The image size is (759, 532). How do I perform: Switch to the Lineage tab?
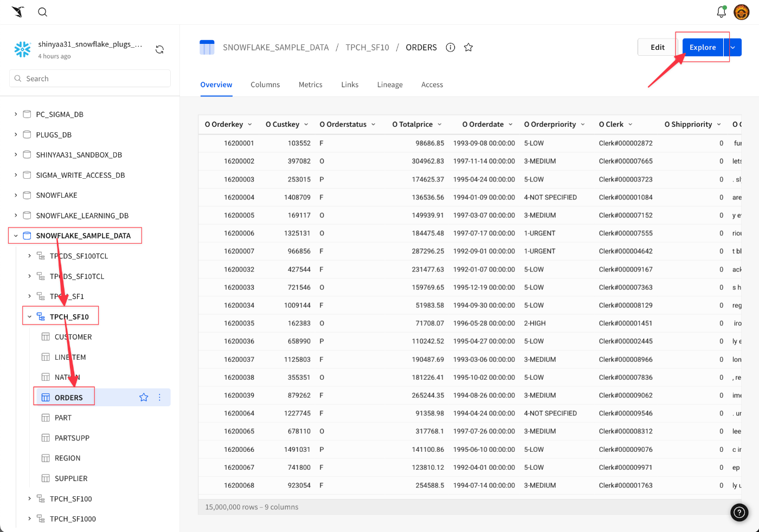coord(390,85)
